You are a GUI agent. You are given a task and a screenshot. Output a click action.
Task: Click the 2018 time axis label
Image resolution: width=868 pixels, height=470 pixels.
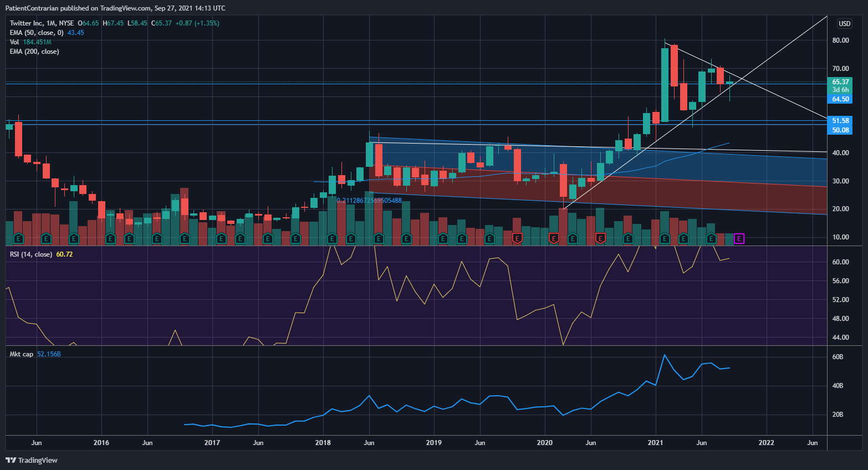point(323,443)
